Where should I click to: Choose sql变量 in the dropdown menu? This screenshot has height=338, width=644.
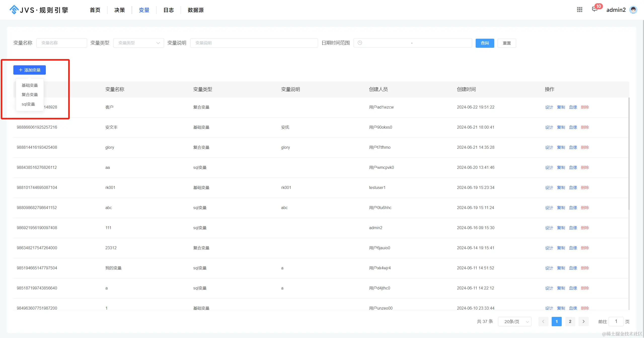click(28, 104)
